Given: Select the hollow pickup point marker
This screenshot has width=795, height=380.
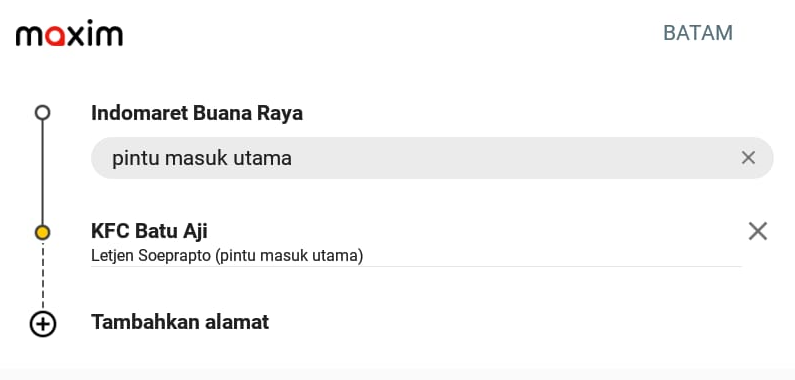Looking at the screenshot, I should point(43,113).
